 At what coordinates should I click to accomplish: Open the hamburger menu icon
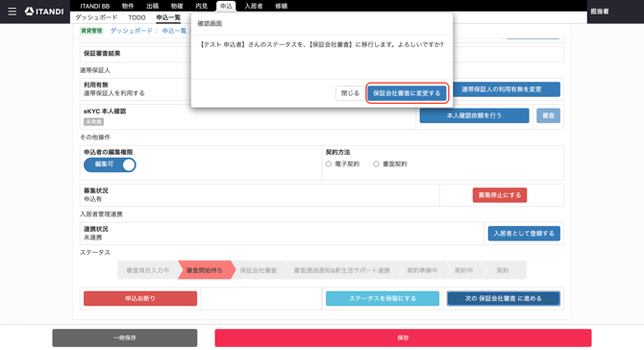tap(12, 12)
